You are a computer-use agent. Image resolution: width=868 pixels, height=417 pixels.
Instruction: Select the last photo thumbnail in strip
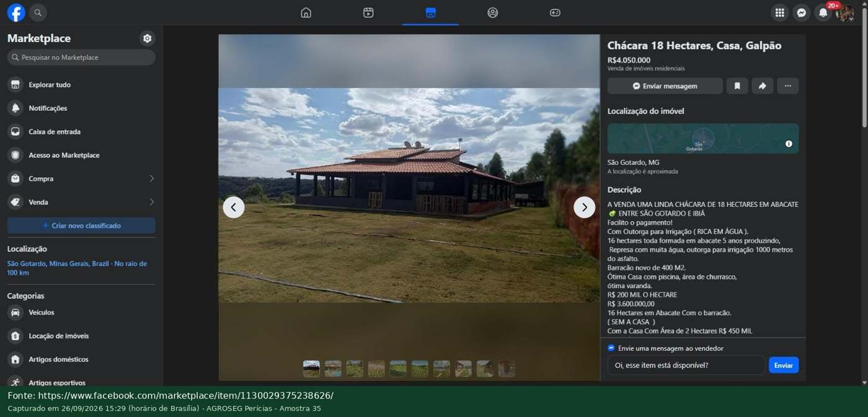click(507, 369)
